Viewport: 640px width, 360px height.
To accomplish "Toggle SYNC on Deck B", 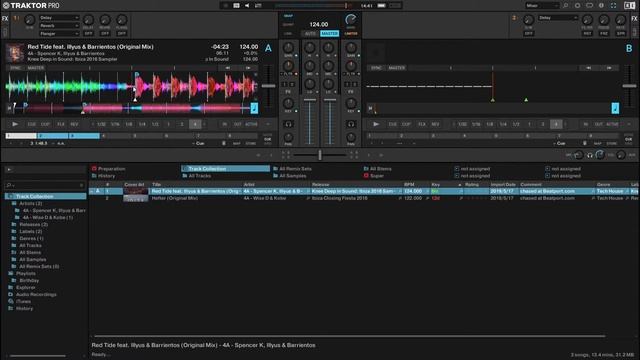I will point(376,68).
